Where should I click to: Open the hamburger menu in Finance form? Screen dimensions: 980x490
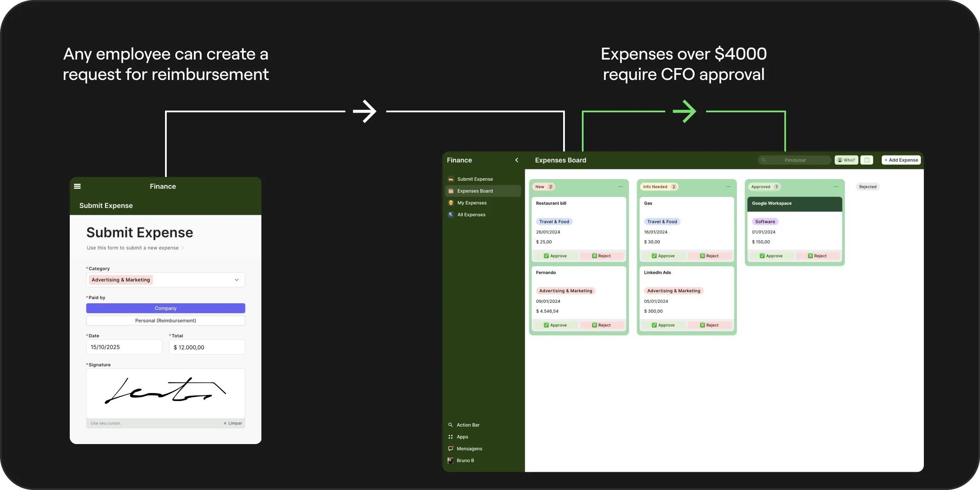pyautogui.click(x=77, y=186)
